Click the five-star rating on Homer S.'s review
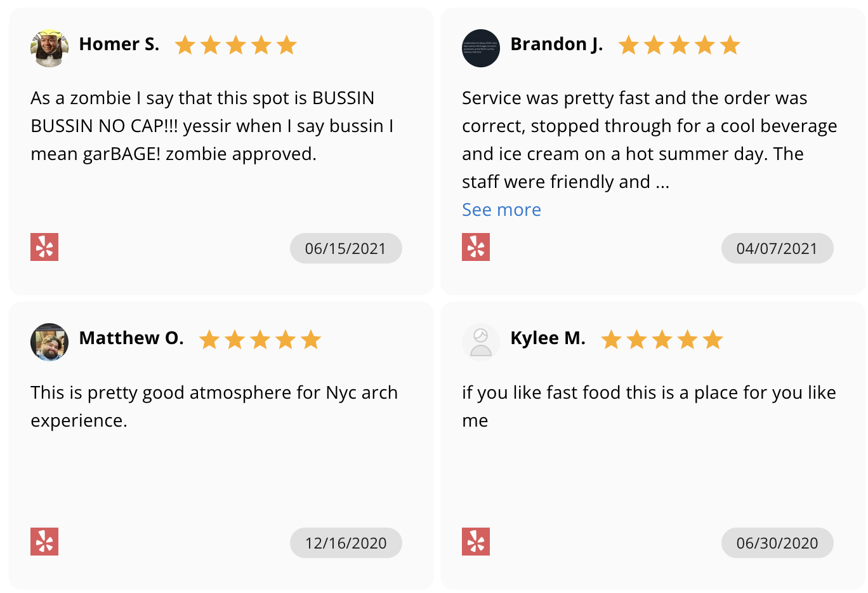The width and height of the screenshot is (868, 593). tap(235, 45)
